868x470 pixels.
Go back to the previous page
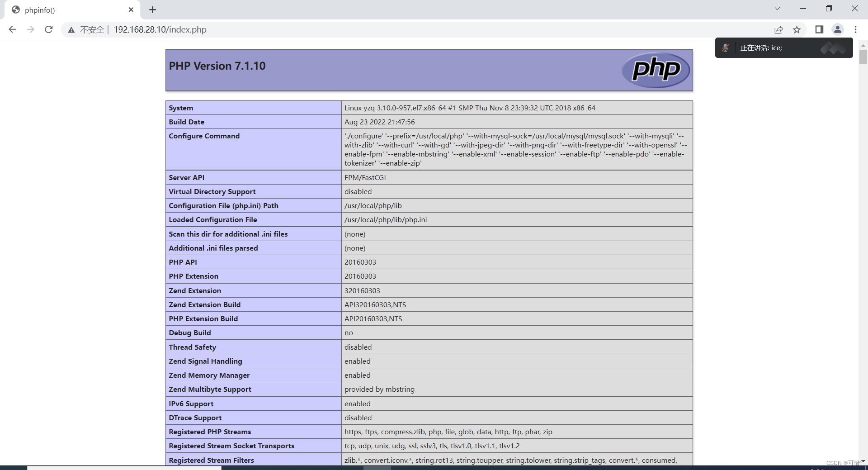click(12, 29)
